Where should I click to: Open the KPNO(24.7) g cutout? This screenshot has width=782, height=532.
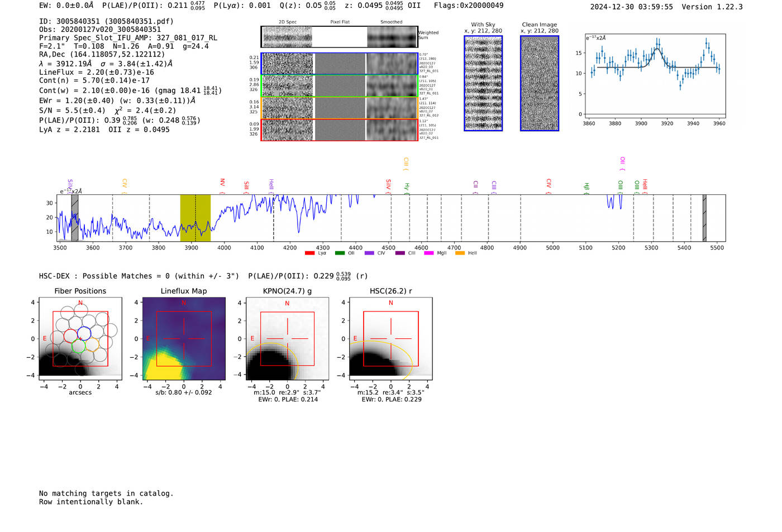coord(287,339)
